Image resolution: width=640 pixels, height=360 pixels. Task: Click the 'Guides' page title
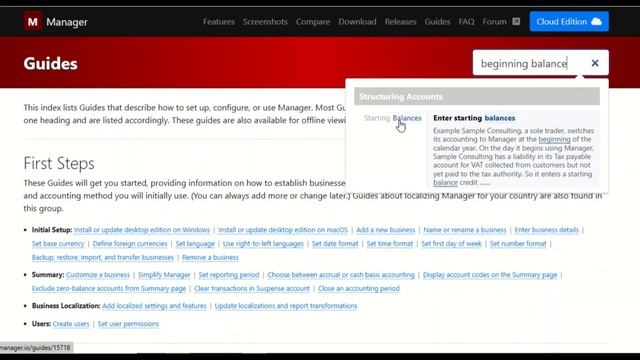[x=50, y=64]
